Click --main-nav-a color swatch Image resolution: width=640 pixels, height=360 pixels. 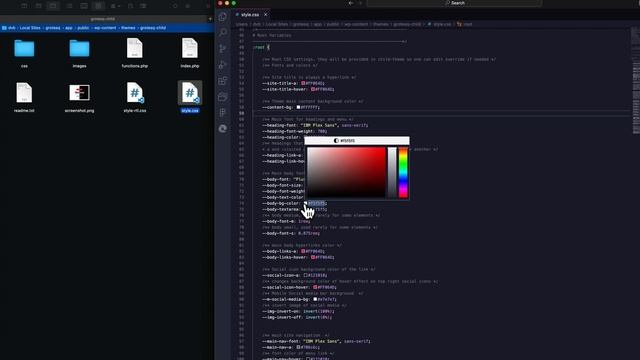(x=298, y=347)
